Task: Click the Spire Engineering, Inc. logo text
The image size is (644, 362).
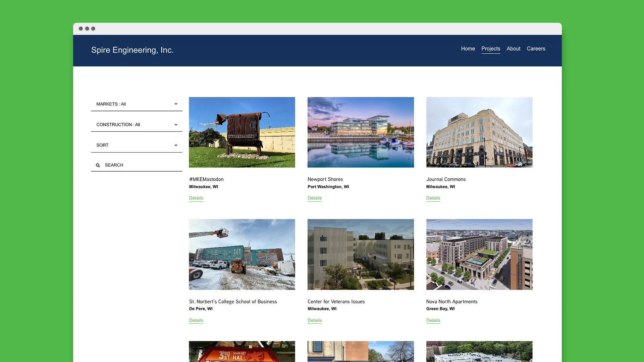Action: 132,50
